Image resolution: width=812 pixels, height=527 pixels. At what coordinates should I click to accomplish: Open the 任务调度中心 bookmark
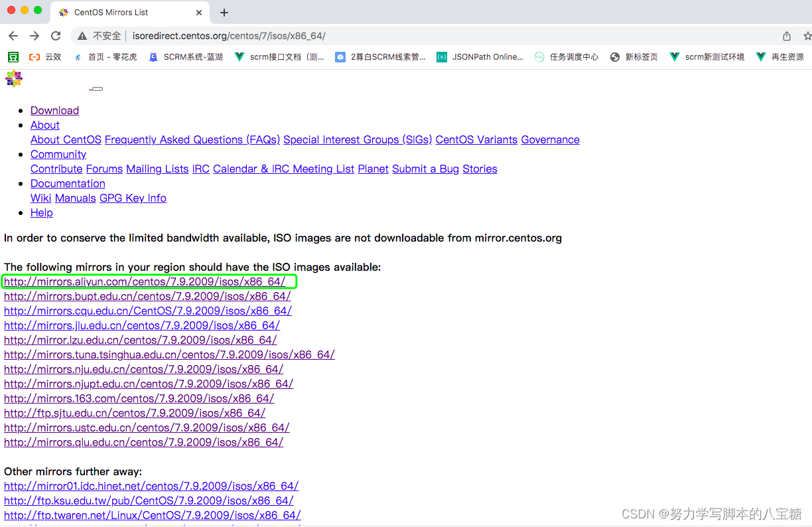(x=567, y=57)
